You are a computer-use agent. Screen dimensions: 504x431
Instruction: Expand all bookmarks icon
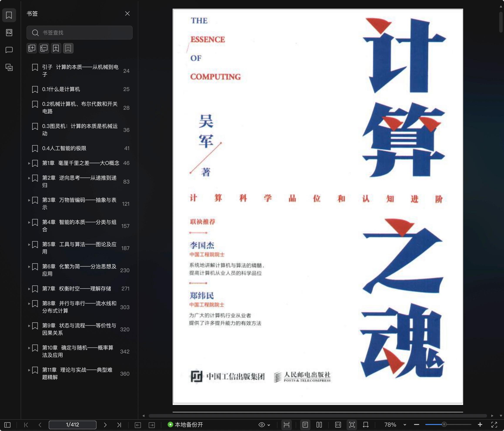[32, 48]
